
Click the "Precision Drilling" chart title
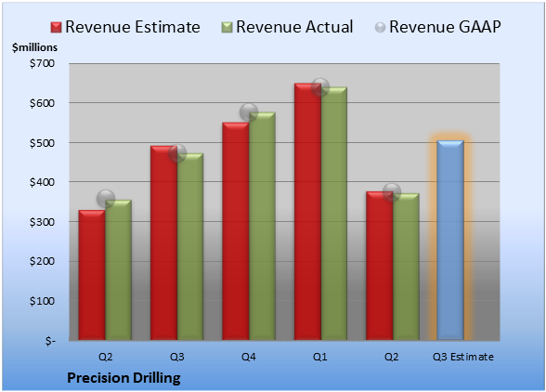pos(123,378)
